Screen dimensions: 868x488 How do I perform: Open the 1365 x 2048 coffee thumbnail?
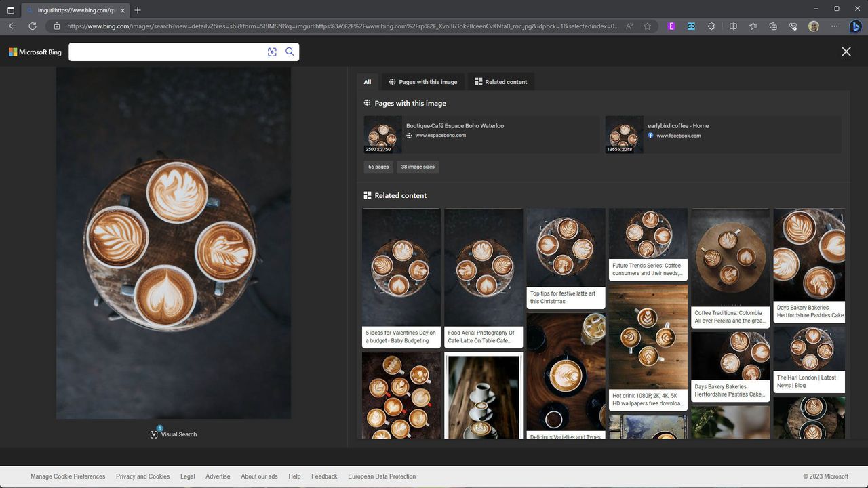(625, 134)
